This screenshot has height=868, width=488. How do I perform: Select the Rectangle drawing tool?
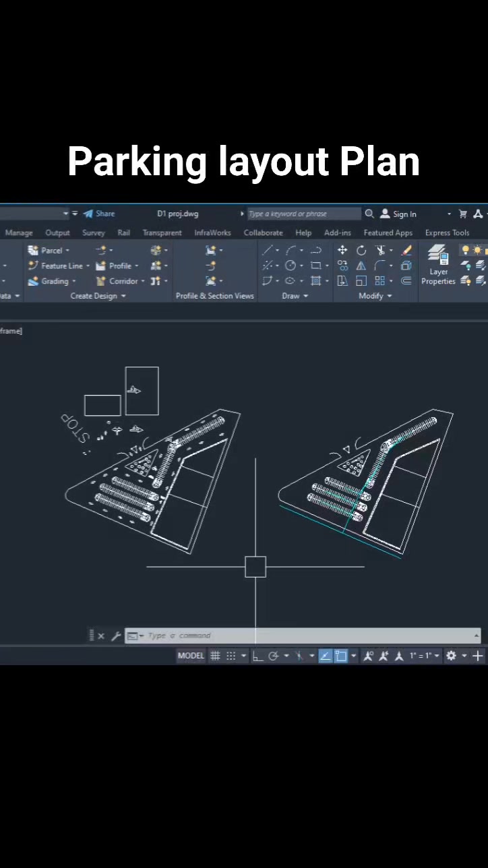(315, 266)
